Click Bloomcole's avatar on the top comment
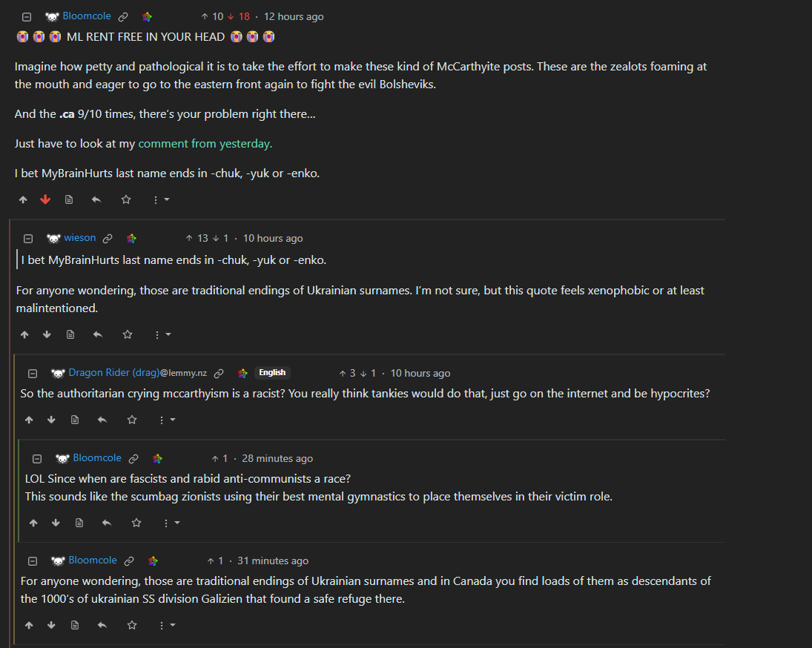This screenshot has height=648, width=812. pyautogui.click(x=52, y=16)
